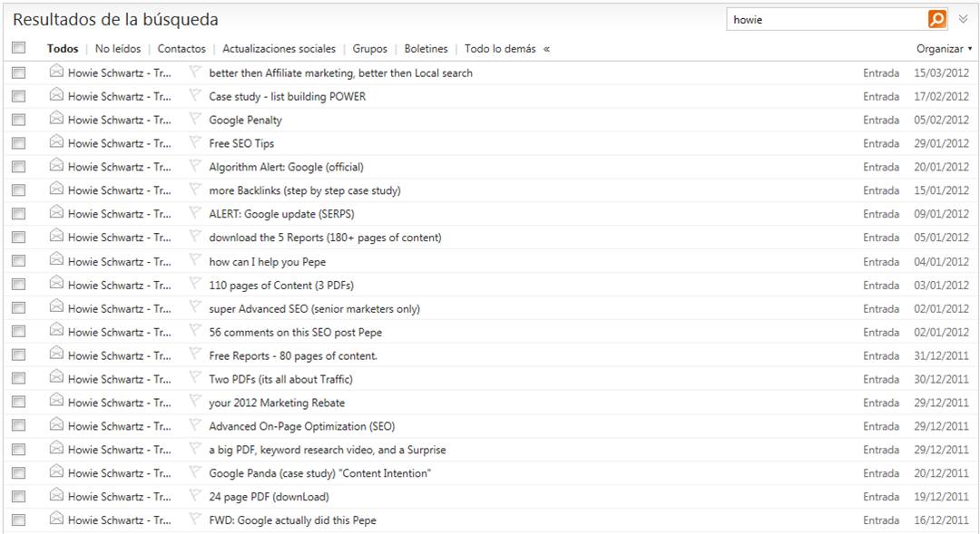Flag the 'ALERT: Google update (SERPS)' email
The height and width of the screenshot is (534, 980).
pos(195,212)
